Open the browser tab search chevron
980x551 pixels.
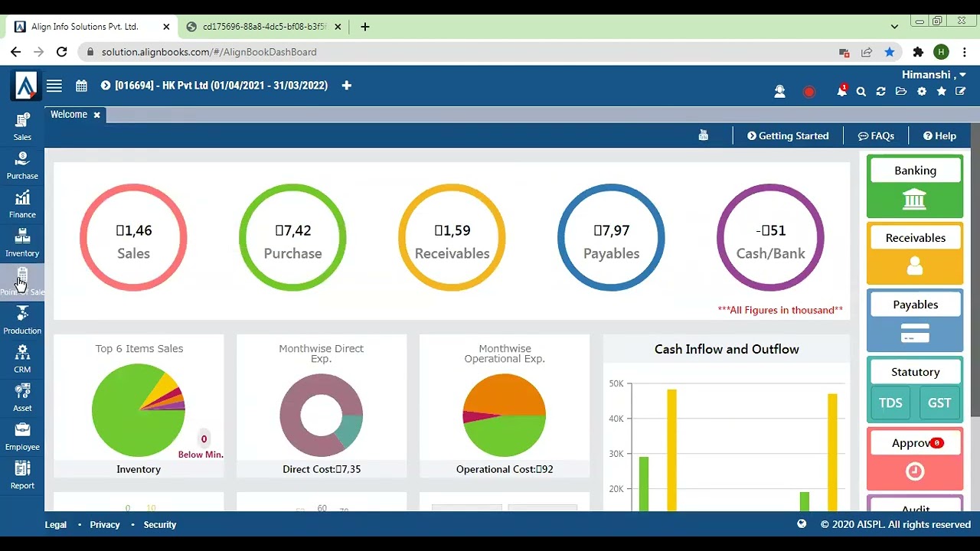[x=894, y=27]
